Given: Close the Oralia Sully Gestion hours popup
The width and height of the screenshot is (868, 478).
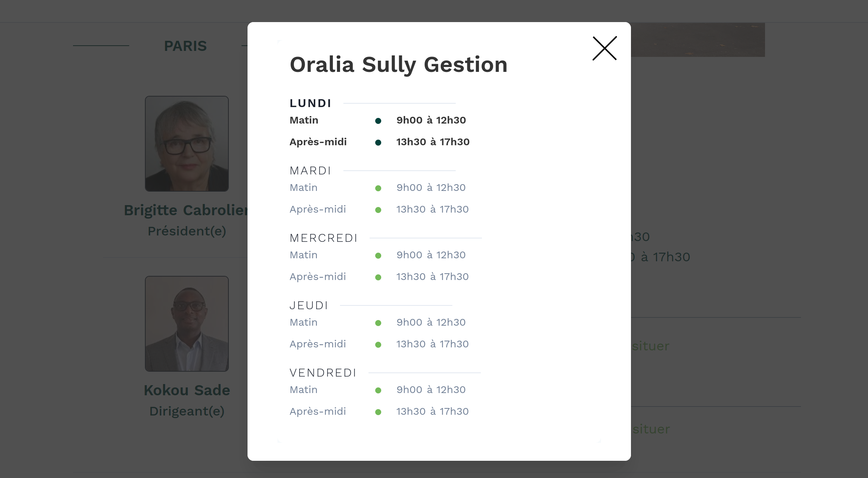Looking at the screenshot, I should [x=604, y=48].
